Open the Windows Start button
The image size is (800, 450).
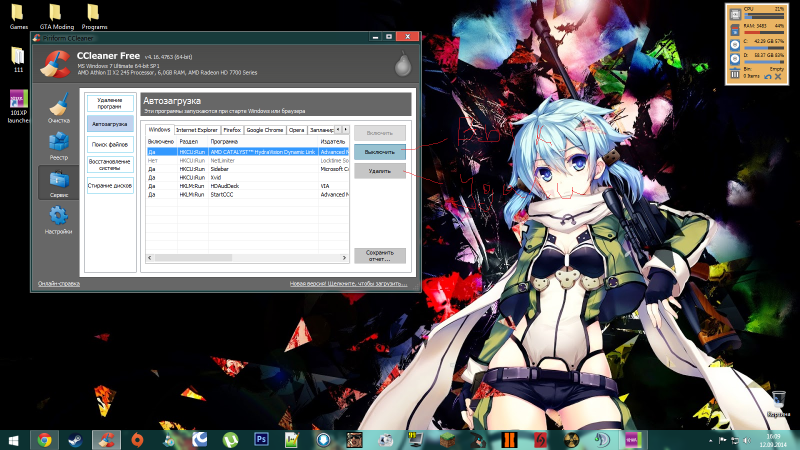pos(14,440)
